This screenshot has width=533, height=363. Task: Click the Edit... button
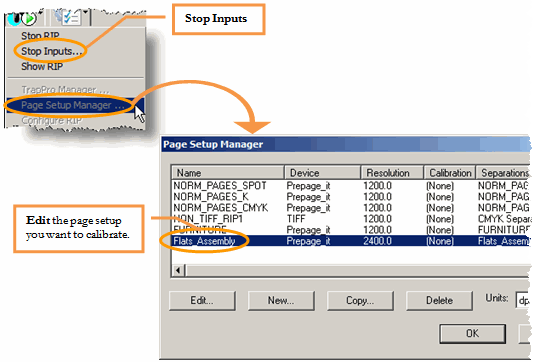202,300
